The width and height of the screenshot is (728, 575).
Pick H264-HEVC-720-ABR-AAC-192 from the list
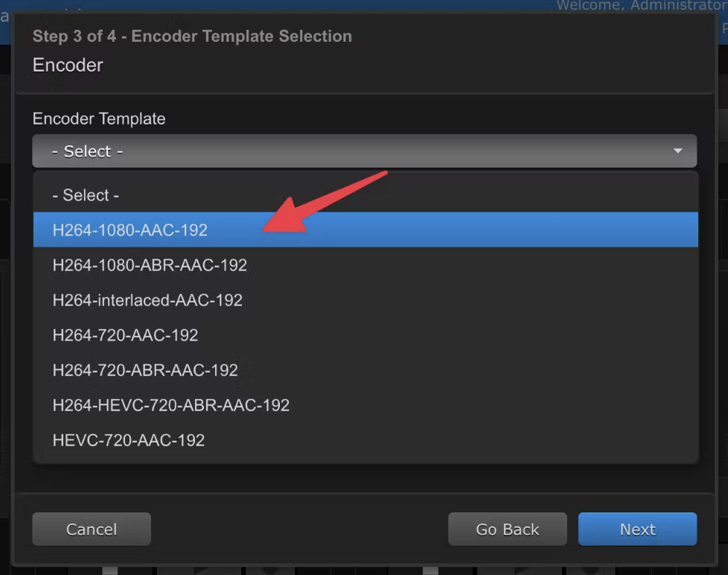(x=365, y=405)
